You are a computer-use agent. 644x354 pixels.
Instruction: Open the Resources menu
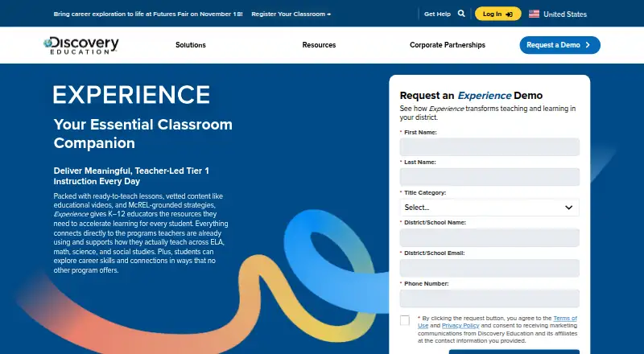coord(319,45)
